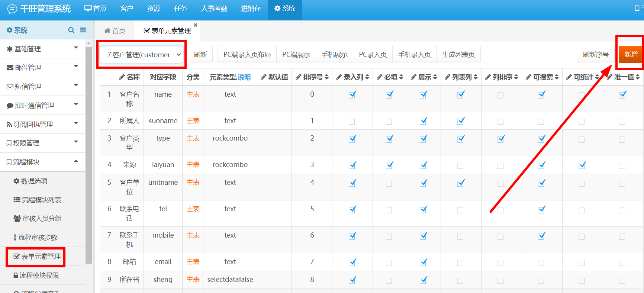Uncheck 列表列 for the unitname row
This screenshot has height=293, width=644.
tap(461, 183)
